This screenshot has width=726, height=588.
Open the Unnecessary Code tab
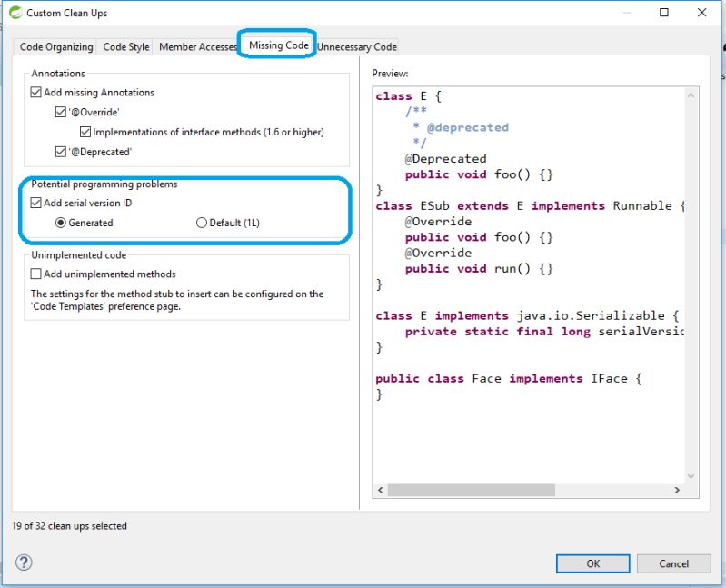point(356,46)
